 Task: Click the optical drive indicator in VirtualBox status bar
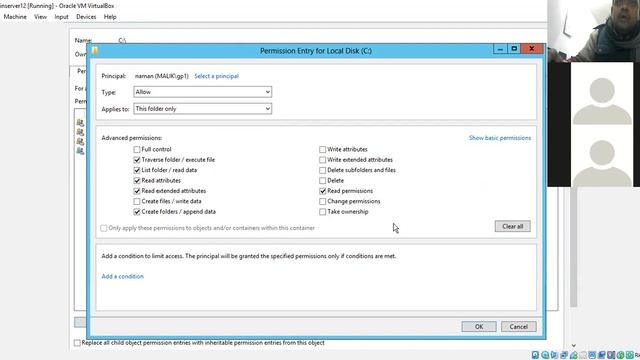(545, 355)
